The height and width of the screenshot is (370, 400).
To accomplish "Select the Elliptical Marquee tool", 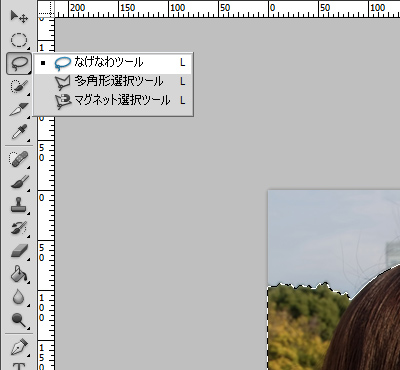I will 19,40.
